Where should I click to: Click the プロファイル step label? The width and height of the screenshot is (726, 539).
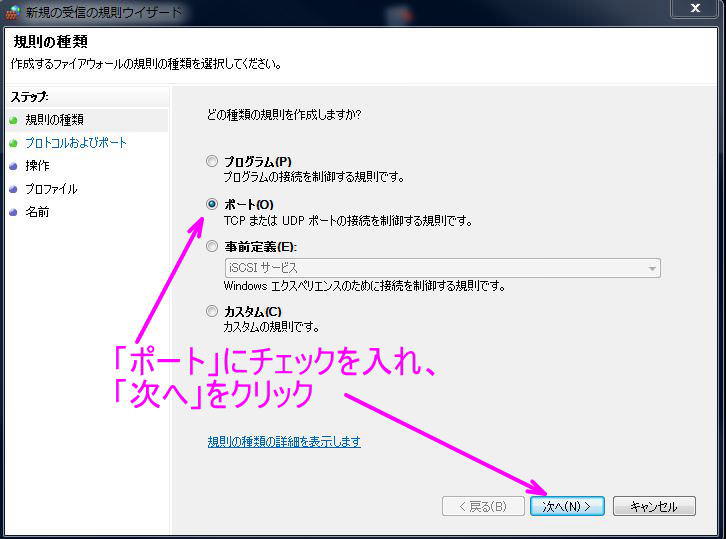pyautogui.click(x=51, y=189)
